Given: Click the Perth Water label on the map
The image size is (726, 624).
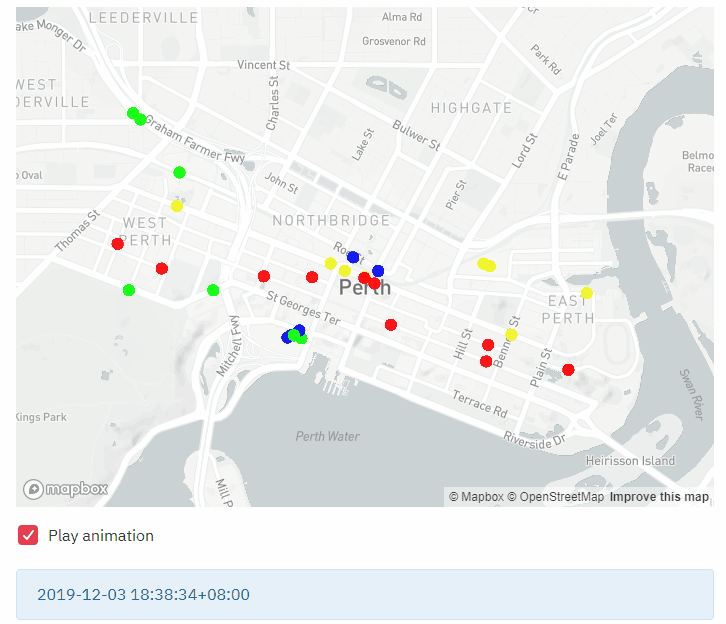Looking at the screenshot, I should 327,436.
